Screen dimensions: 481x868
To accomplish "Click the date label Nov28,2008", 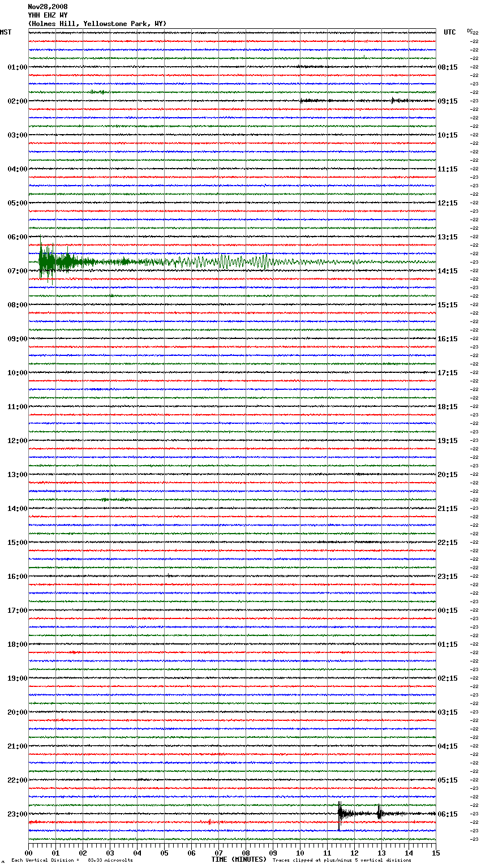I will click(x=48, y=7).
